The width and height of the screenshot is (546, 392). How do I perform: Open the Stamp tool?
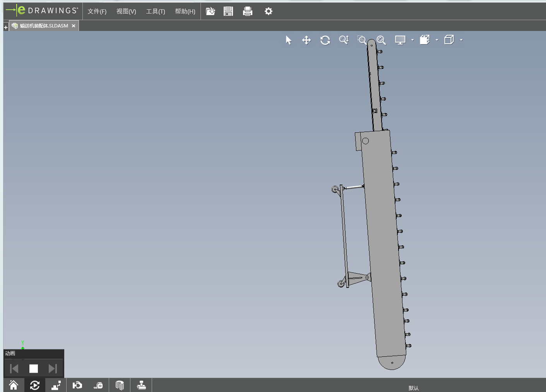141,385
